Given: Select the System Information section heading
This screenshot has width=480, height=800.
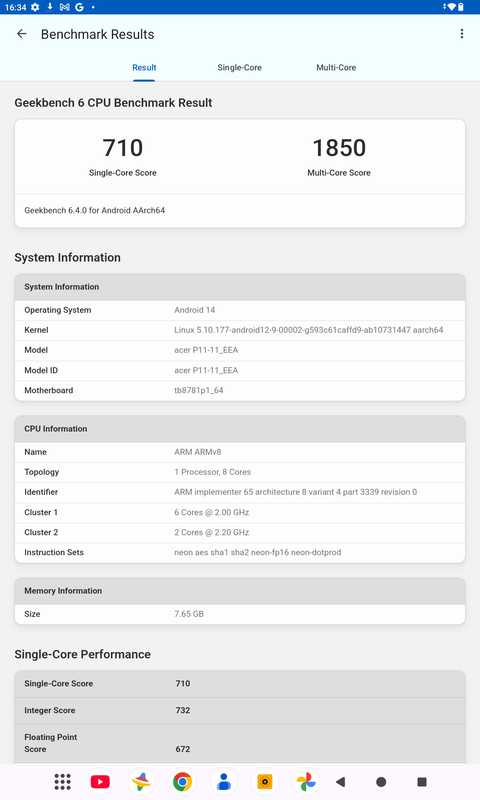Looking at the screenshot, I should click(67, 257).
